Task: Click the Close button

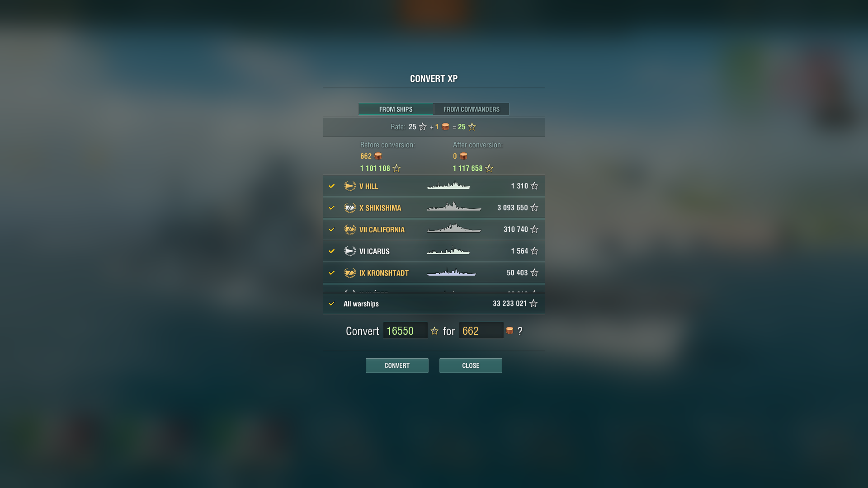Action: coord(471,366)
